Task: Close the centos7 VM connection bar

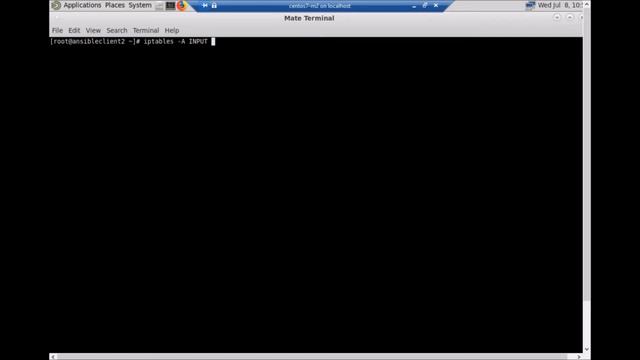Action: pos(436,5)
